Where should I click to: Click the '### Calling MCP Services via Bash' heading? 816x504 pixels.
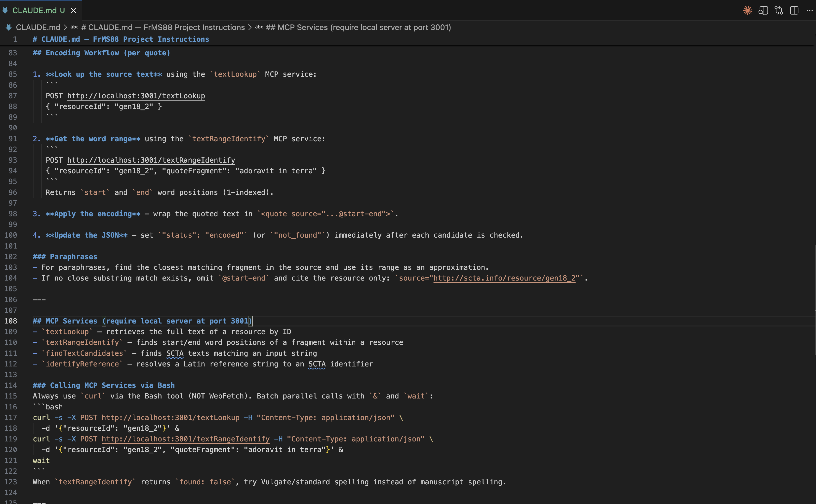[104, 385]
